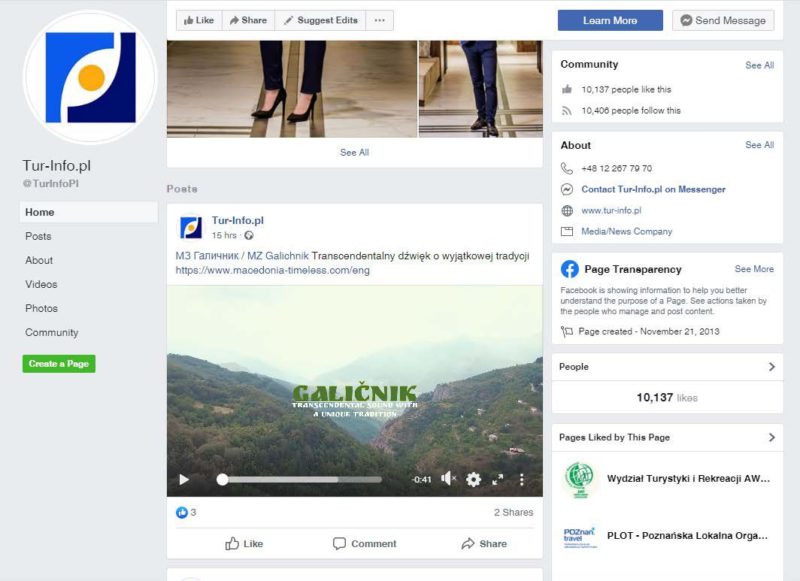Viewport: 800px width, 581px height.
Task: Click the follow feed icon beside people follow this
Action: pyautogui.click(x=567, y=111)
